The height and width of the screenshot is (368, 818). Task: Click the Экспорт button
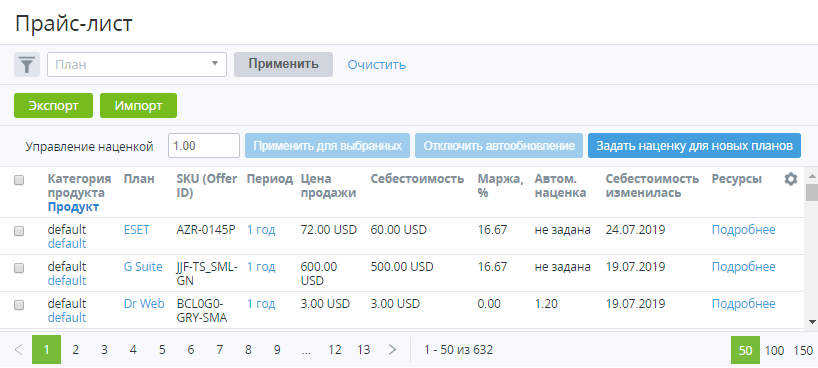point(53,105)
